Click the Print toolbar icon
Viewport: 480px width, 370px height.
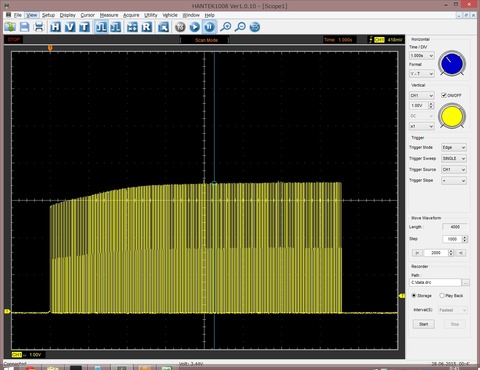click(x=39, y=27)
